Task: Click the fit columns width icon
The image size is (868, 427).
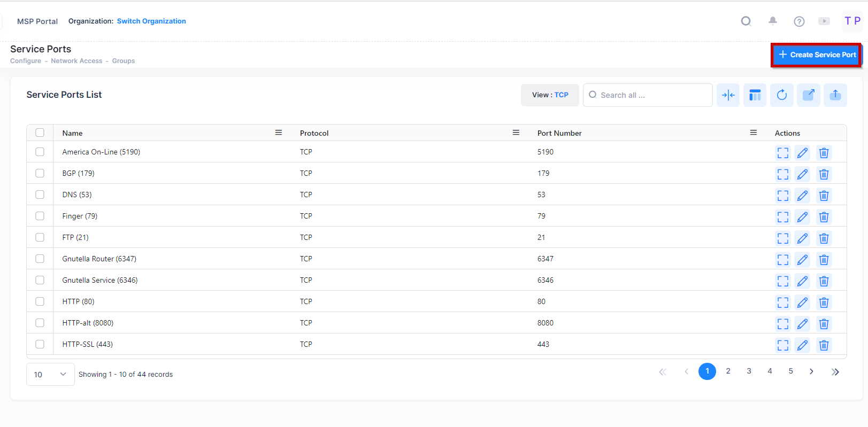Action: pyautogui.click(x=728, y=95)
